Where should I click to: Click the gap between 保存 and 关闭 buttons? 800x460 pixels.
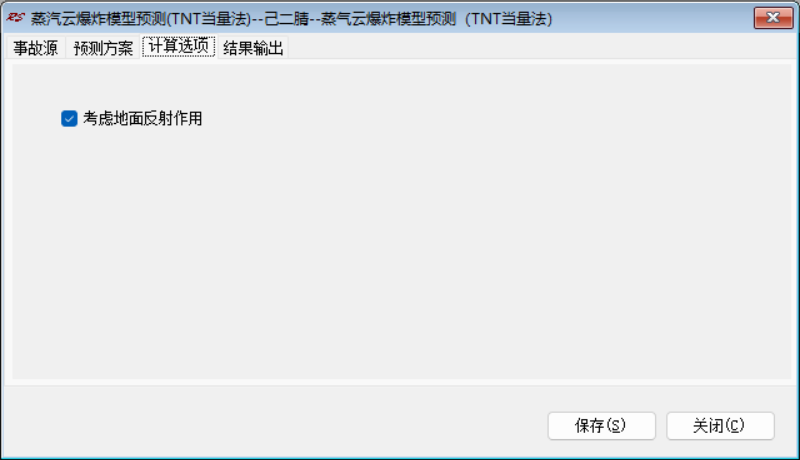pyautogui.click(x=661, y=426)
